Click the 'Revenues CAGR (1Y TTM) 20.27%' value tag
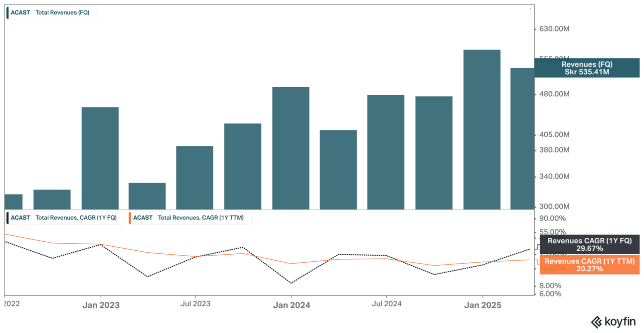The width and height of the screenshot is (644, 333). point(589,265)
